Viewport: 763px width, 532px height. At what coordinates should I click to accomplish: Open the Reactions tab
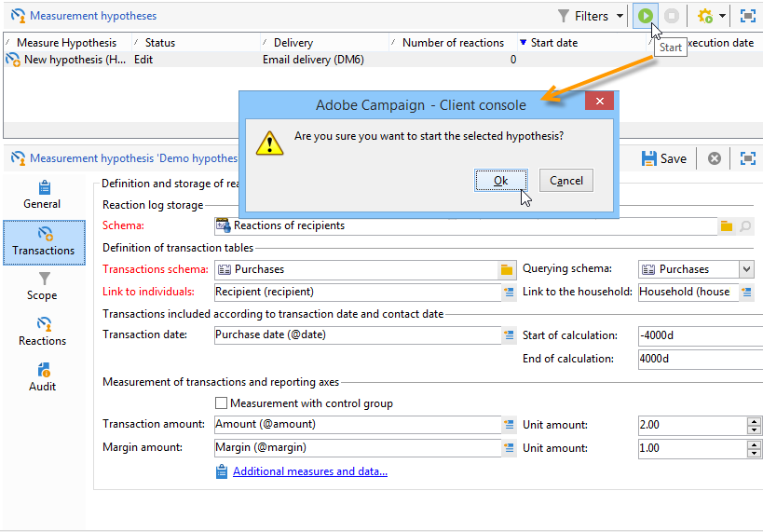[43, 332]
